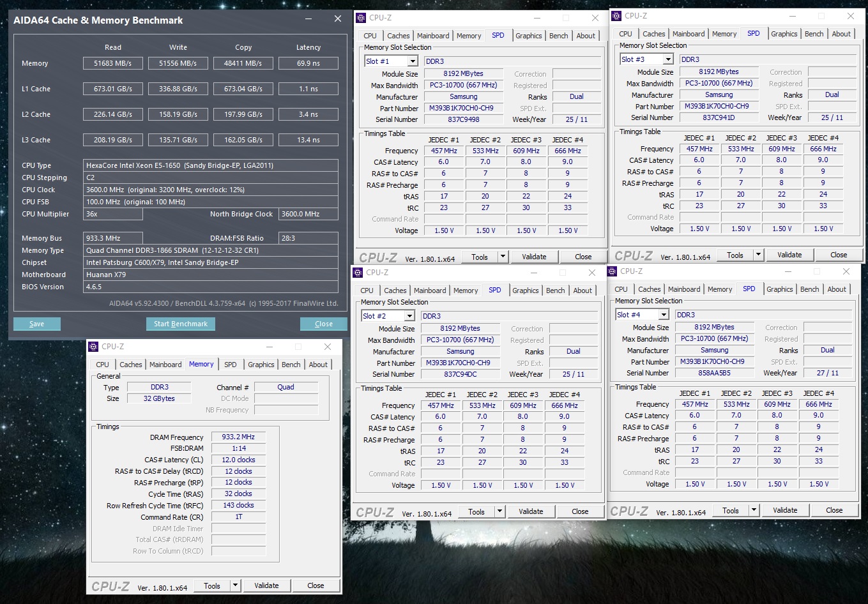Expand the Tools arrow in the Slot #1 CPU-Z window
The image size is (868, 604).
503,257
